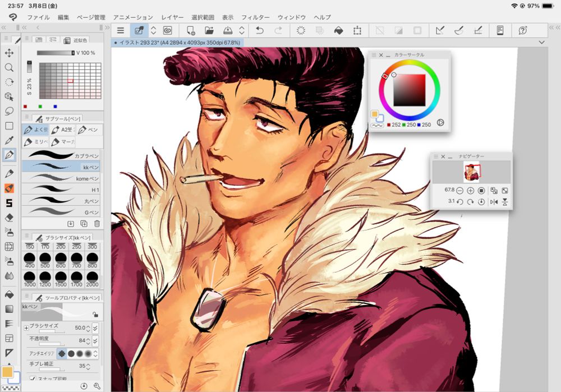Expand ブラシサイズ settings with plus box

pyautogui.click(x=26, y=328)
